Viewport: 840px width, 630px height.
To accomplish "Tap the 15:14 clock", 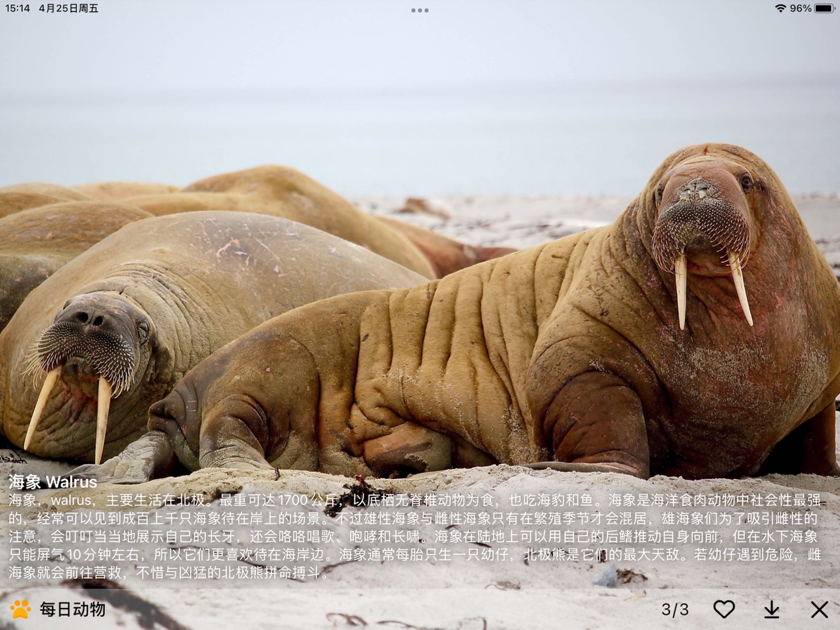I will tap(18, 8).
